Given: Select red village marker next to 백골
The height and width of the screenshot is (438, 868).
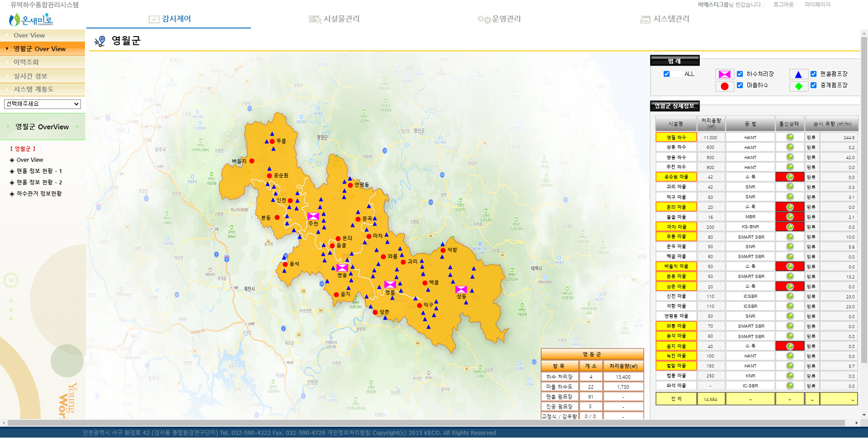Looking at the screenshot, I should click(425, 283).
